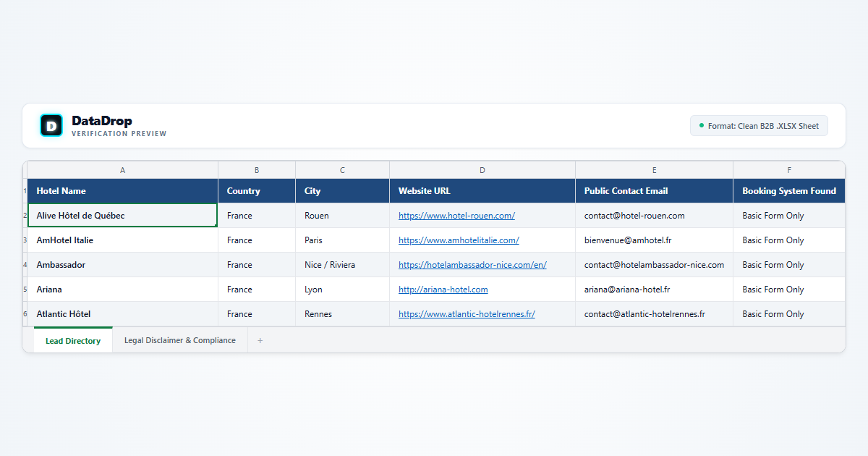Viewport: 868px width, 456px height.
Task: Click the Public Contact Email header cell
Action: pyautogui.click(x=655, y=191)
